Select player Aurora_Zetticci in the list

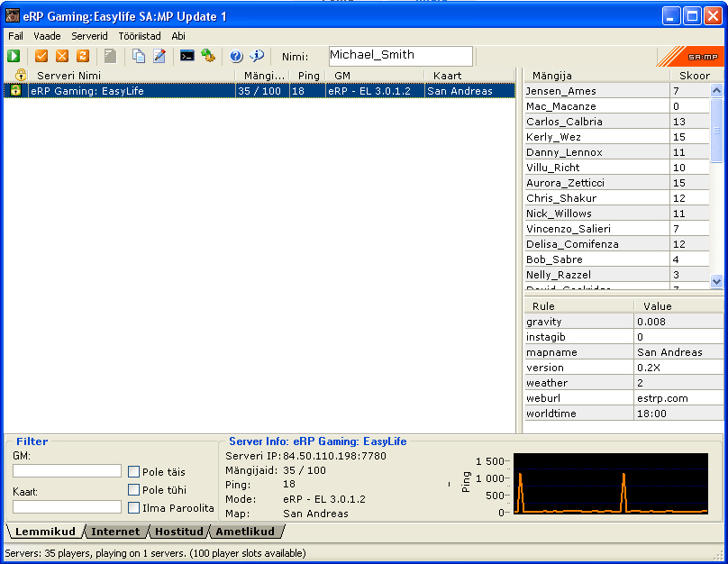(x=617, y=183)
